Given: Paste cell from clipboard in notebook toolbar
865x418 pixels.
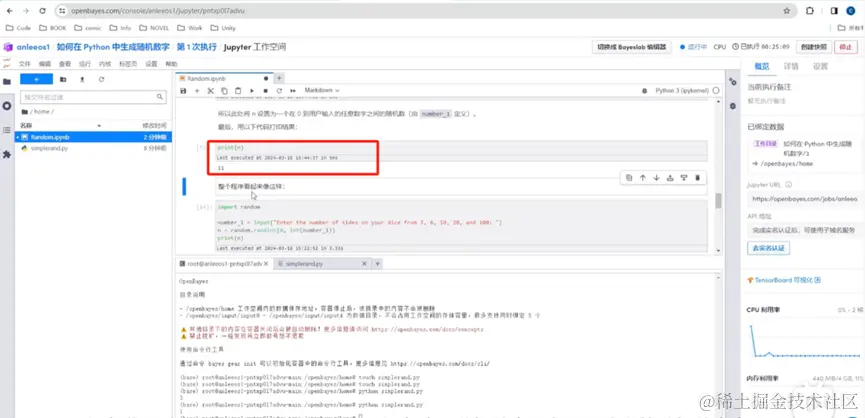Looking at the screenshot, I should (x=238, y=90).
